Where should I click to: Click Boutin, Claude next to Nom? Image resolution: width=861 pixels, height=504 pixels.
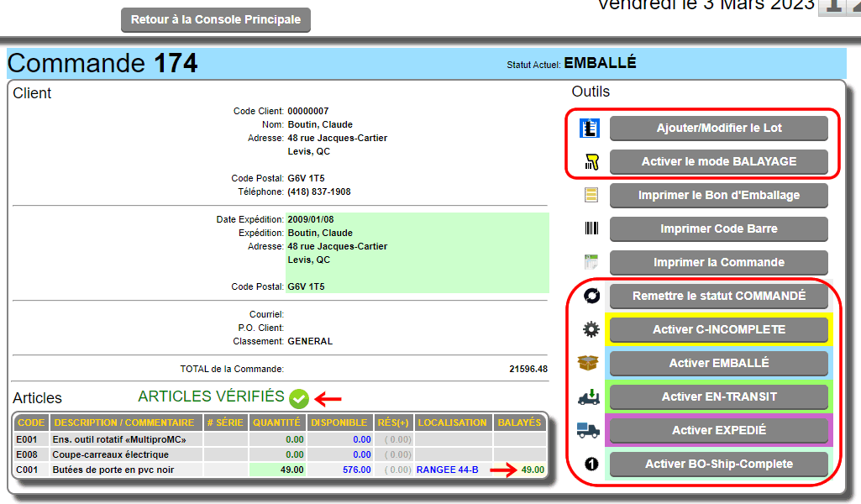[x=320, y=124]
